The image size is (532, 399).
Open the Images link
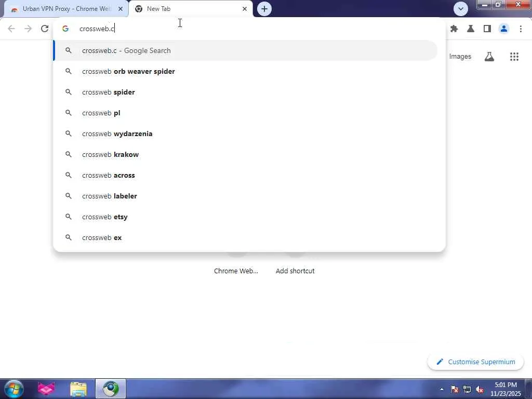pos(460,56)
